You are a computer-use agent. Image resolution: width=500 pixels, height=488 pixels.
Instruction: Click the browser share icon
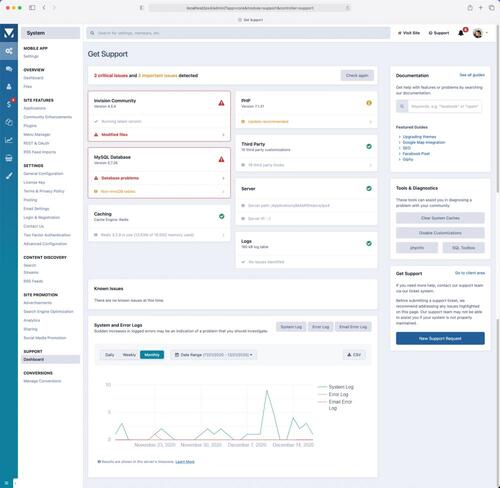[470, 7]
